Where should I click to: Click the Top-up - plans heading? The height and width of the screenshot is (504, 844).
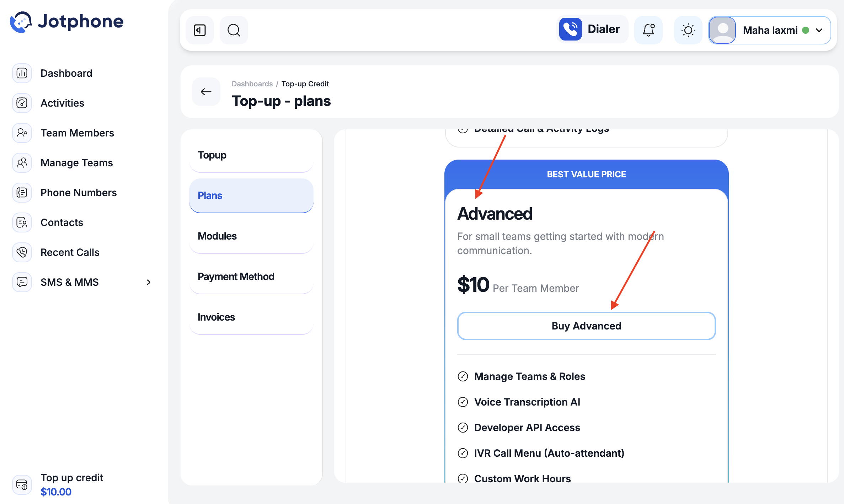(282, 101)
